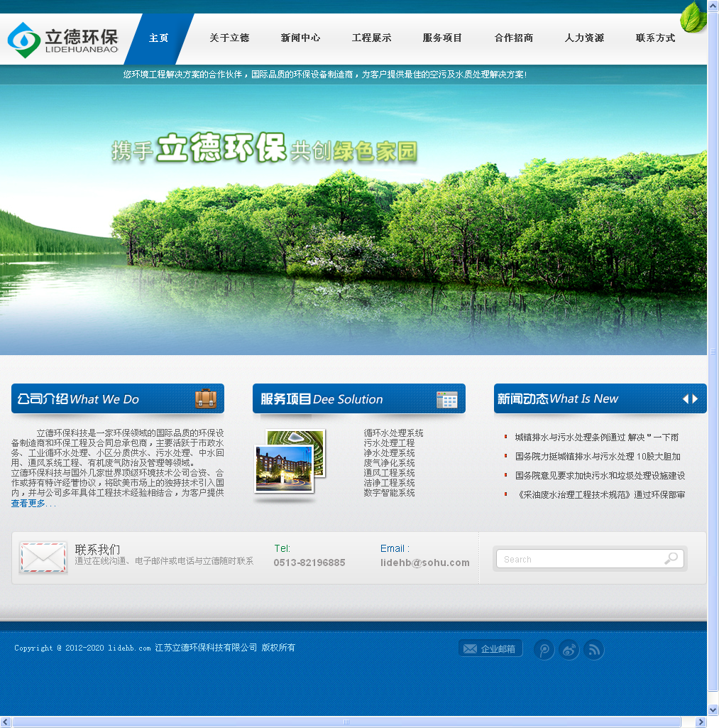
Task: Open the 人力资源 navigation menu
Action: point(584,39)
